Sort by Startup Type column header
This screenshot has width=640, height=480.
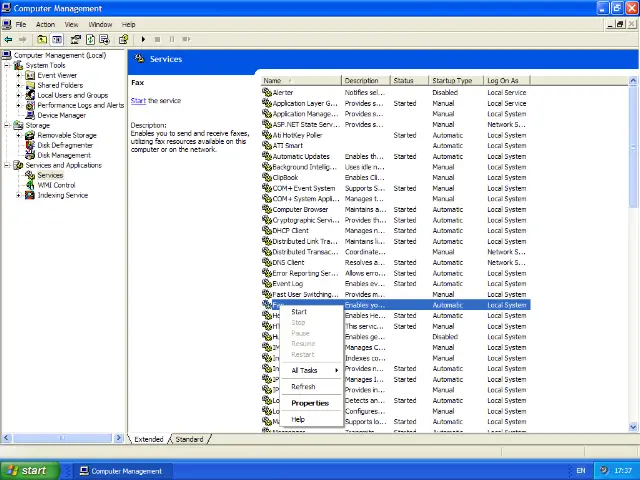pos(456,80)
